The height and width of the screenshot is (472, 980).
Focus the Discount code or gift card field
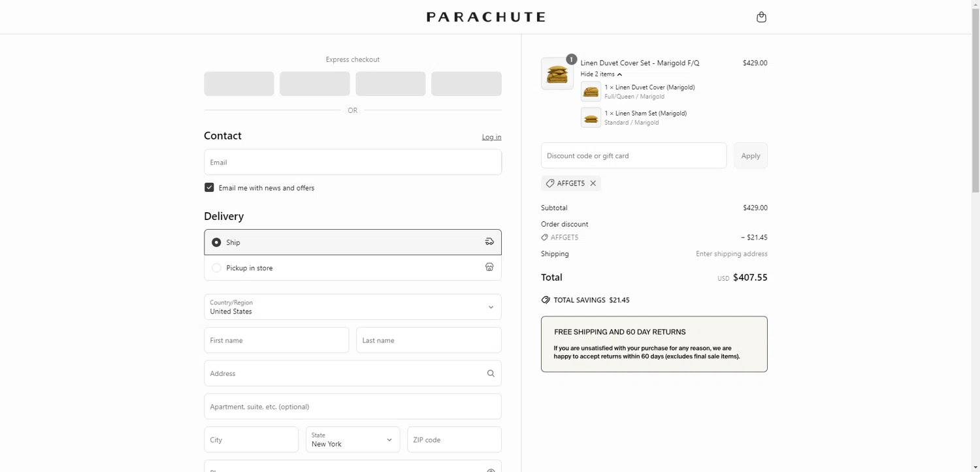coord(633,155)
